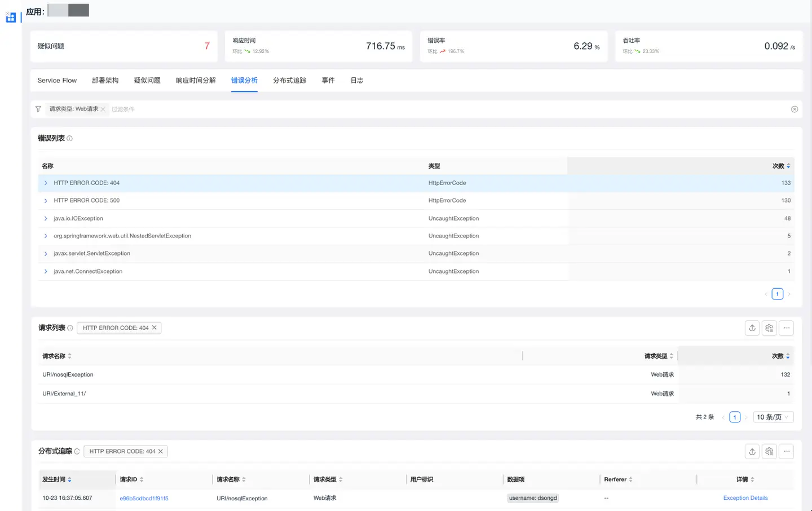Click the filter funnel icon
The image size is (812, 511).
tap(38, 109)
